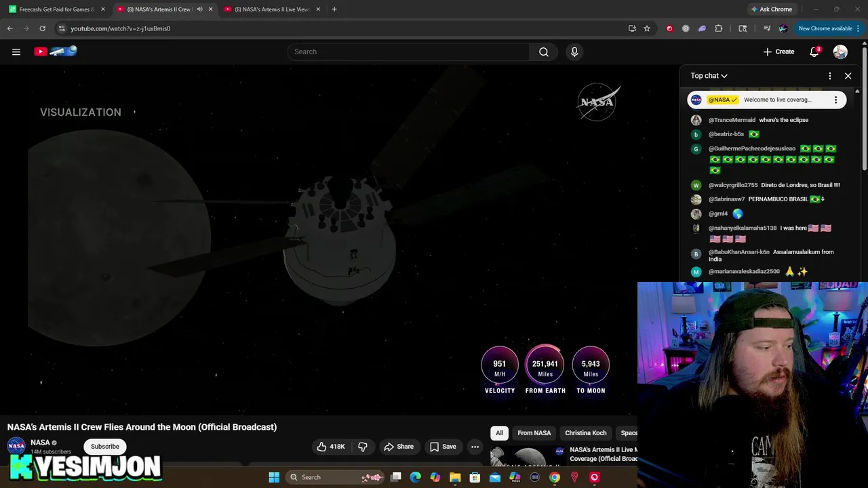The height and width of the screenshot is (488, 868).
Task: Open NASA channel avatar below video
Action: pos(16,446)
